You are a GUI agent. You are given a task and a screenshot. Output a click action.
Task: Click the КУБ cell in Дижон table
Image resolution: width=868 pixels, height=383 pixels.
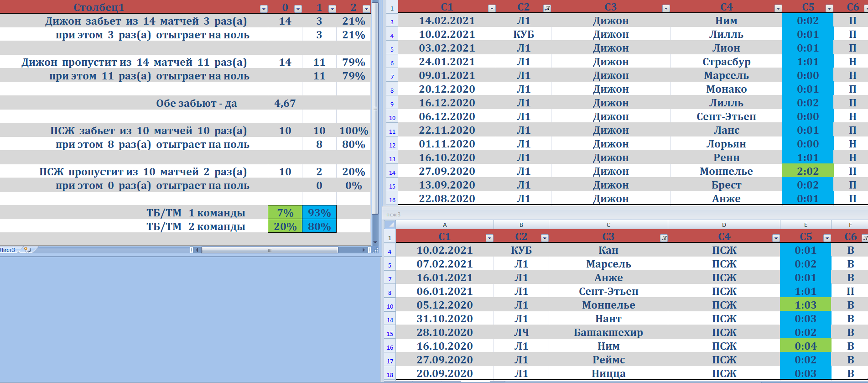point(524,34)
